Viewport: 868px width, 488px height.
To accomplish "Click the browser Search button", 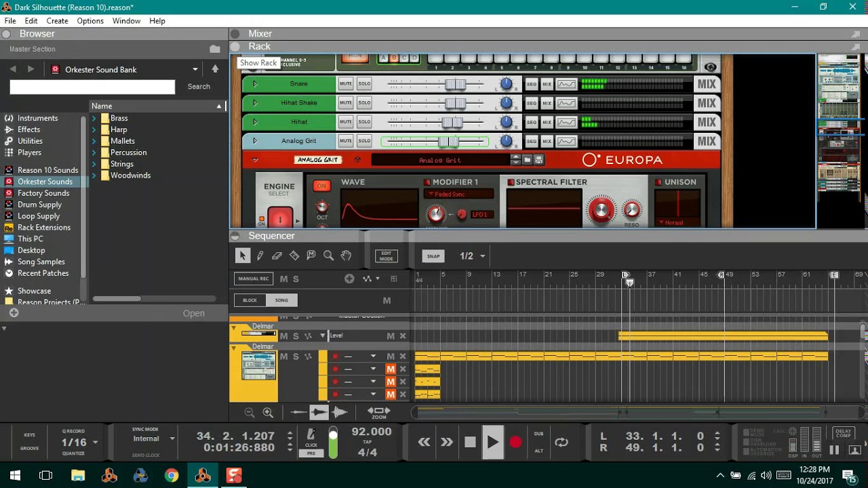I will click(199, 87).
